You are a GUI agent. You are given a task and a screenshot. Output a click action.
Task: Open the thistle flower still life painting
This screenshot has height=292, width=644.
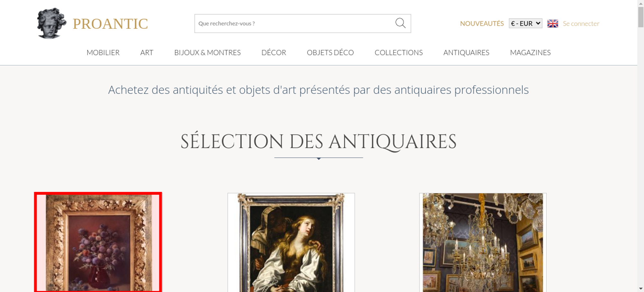pyautogui.click(x=98, y=242)
